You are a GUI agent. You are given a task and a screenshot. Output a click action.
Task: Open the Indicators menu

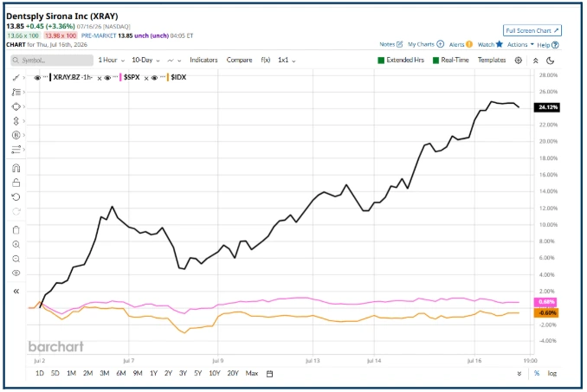pyautogui.click(x=203, y=60)
